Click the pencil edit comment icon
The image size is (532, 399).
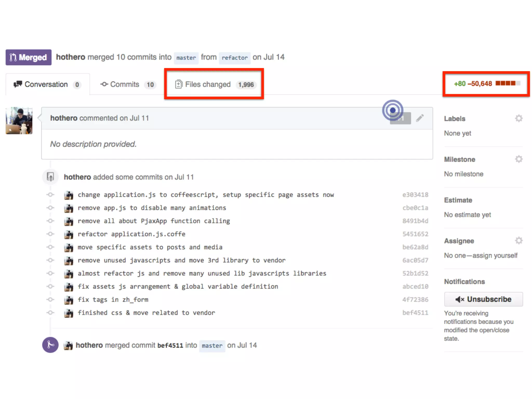click(420, 118)
